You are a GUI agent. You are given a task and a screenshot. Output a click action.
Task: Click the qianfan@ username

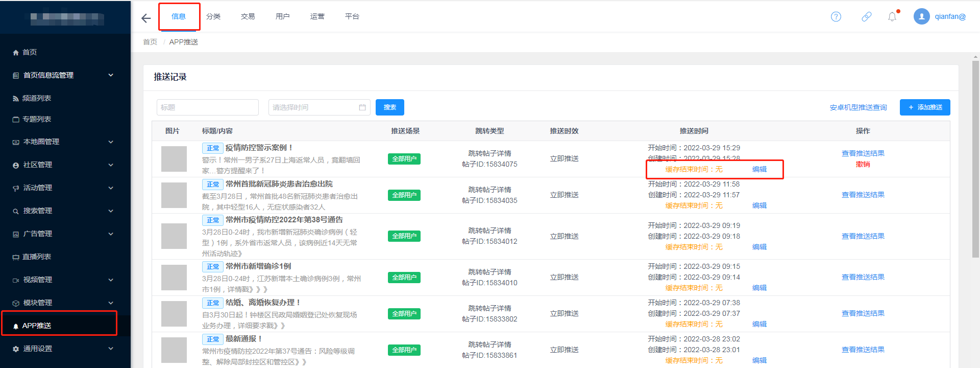pyautogui.click(x=950, y=17)
